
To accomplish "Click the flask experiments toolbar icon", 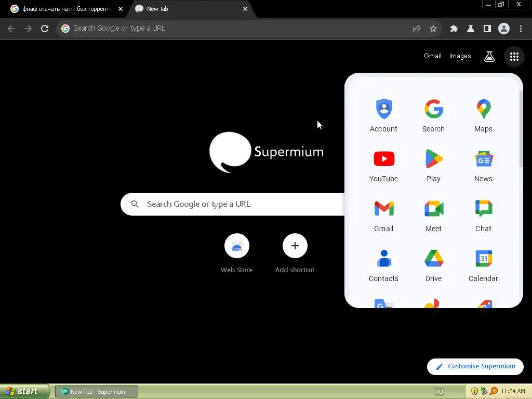I will [471, 29].
